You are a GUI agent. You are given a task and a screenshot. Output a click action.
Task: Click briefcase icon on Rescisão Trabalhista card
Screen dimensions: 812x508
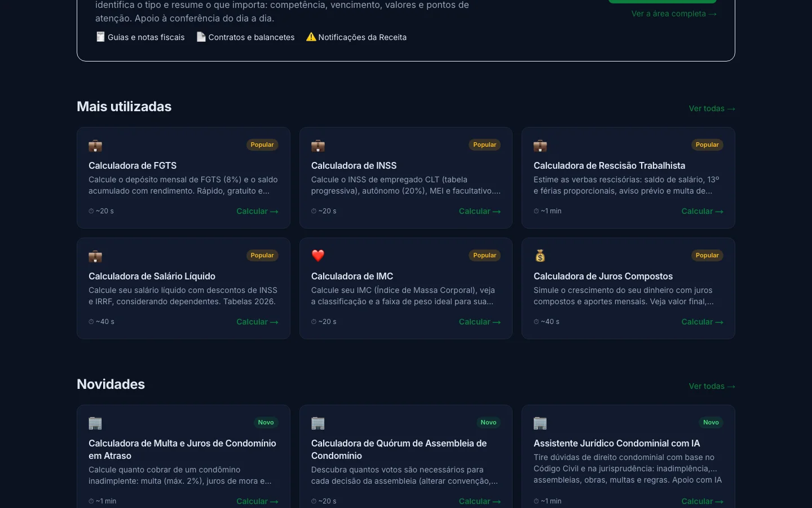[x=540, y=146]
